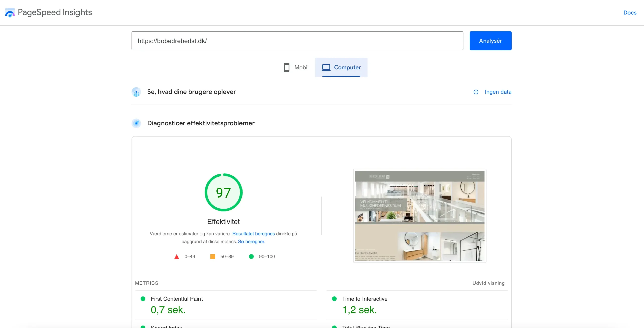
Task: Click the Time to Interactive label
Action: pos(365,299)
